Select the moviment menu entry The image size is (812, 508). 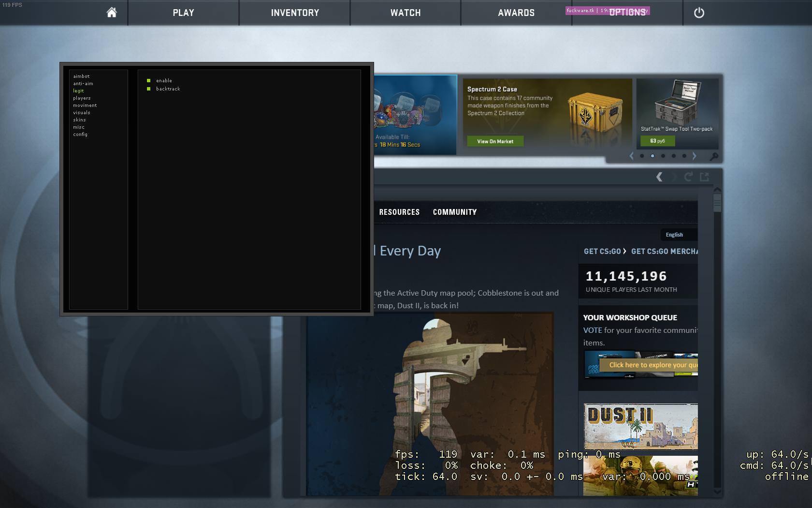pos(85,105)
